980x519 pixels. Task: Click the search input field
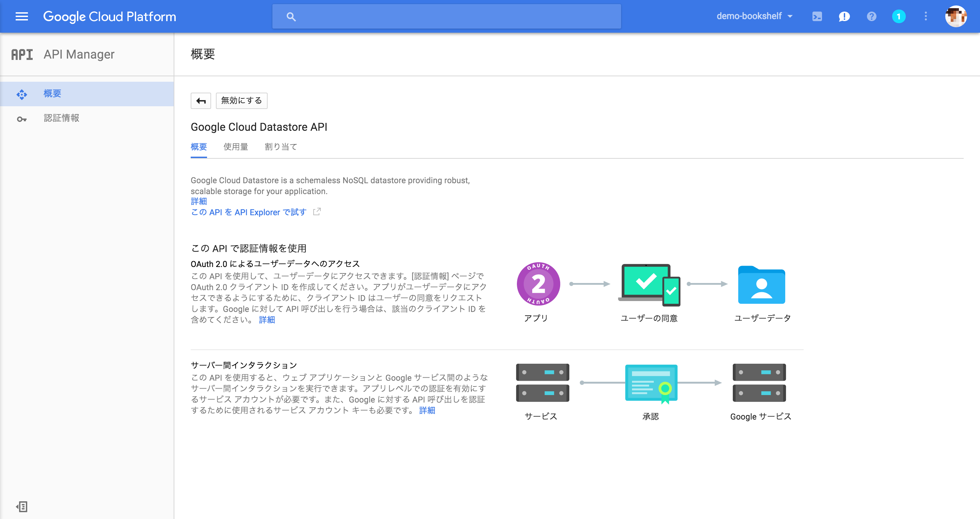click(445, 16)
